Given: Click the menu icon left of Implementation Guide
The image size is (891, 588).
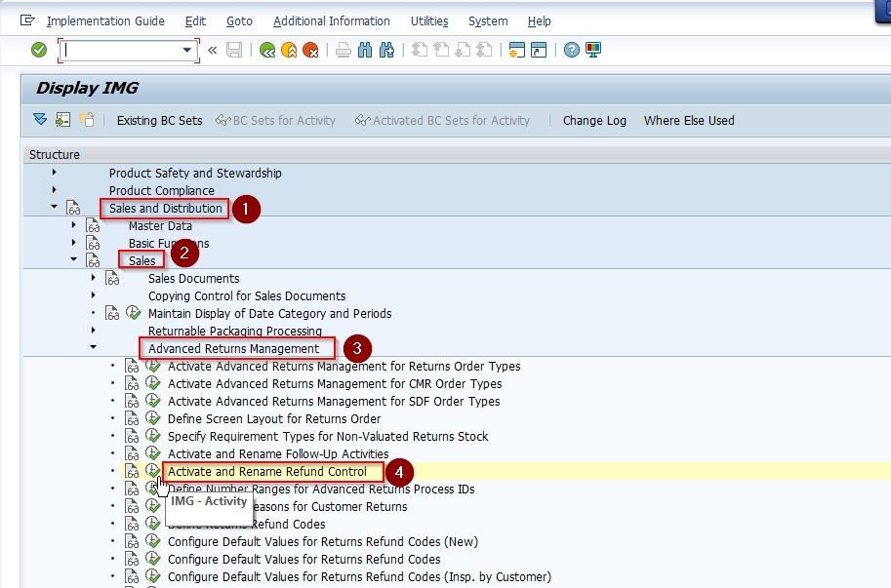Looking at the screenshot, I should click(x=27, y=20).
